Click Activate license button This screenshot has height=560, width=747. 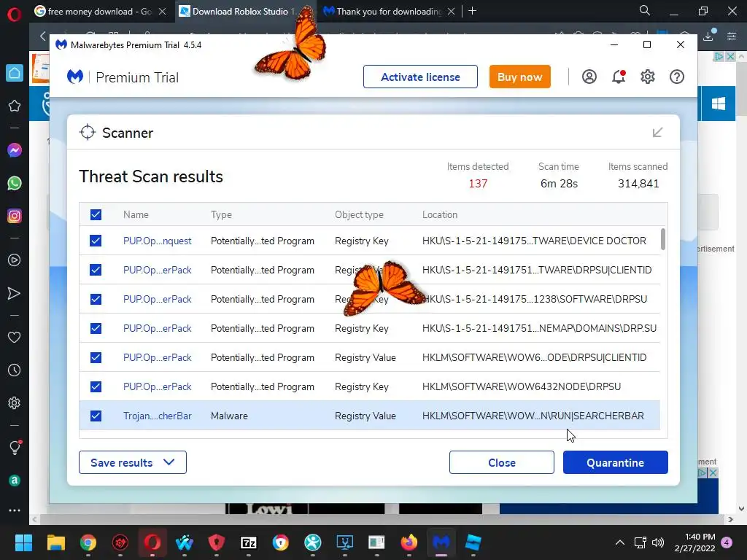420,77
